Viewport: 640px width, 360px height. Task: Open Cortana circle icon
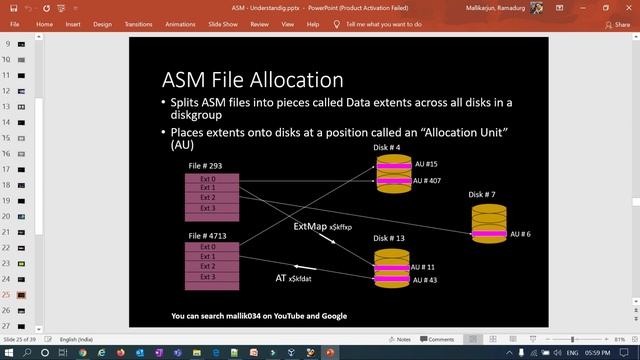click(45, 353)
